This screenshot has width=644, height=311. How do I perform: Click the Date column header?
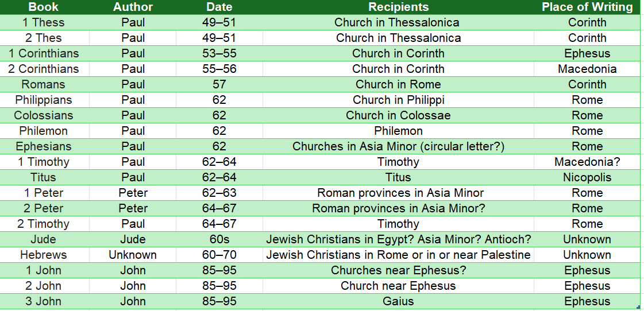point(219,7)
